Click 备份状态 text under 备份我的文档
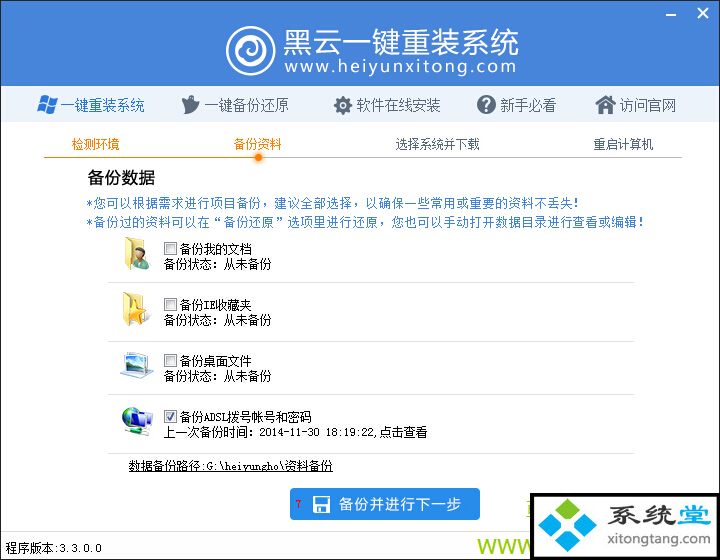This screenshot has width=720, height=560. click(x=218, y=264)
